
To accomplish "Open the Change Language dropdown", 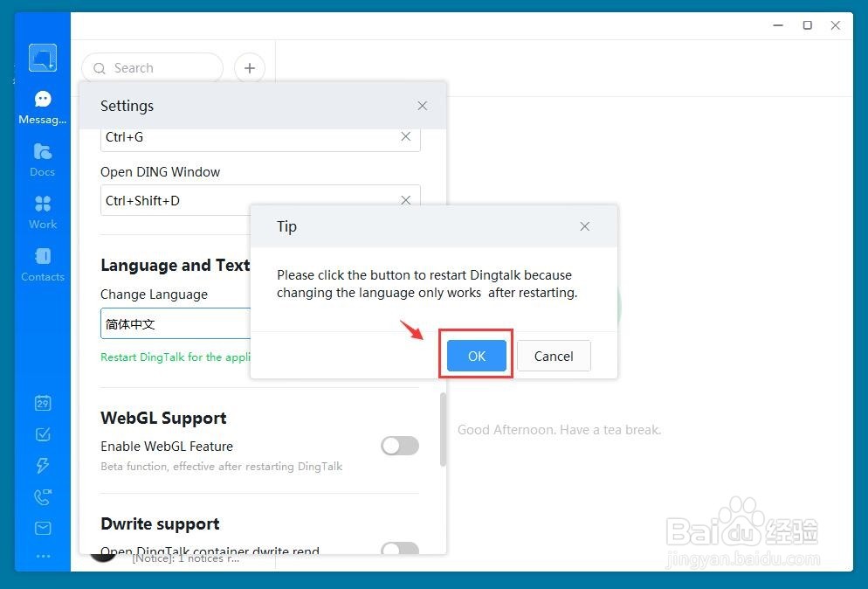I will [x=176, y=323].
